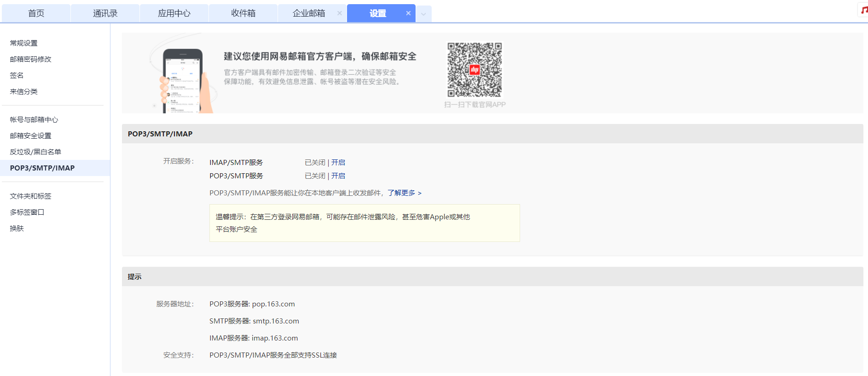This screenshot has width=868, height=376.
Task: Open 常规设置 in sidebar
Action: [x=24, y=43]
